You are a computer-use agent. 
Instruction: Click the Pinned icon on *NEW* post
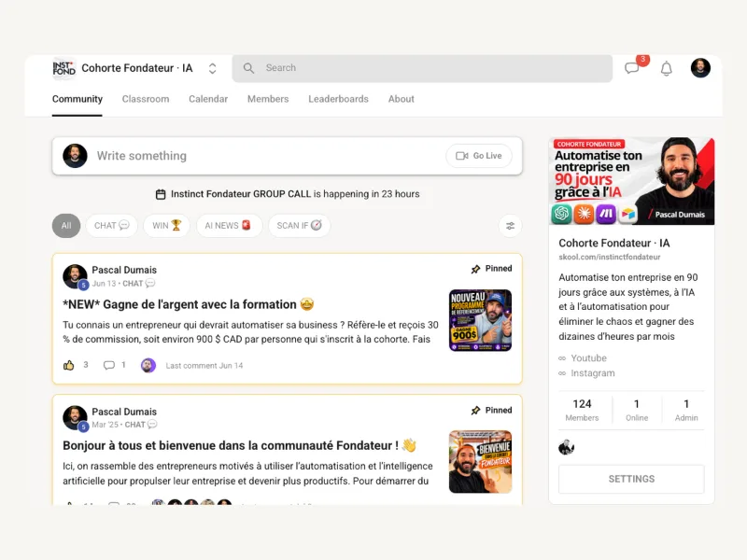click(x=475, y=269)
